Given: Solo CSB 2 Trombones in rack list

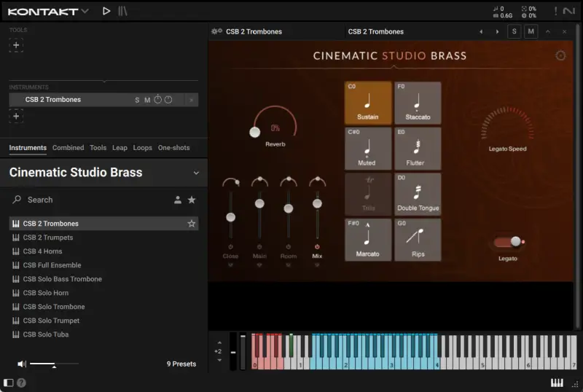Looking at the screenshot, I should (137, 100).
